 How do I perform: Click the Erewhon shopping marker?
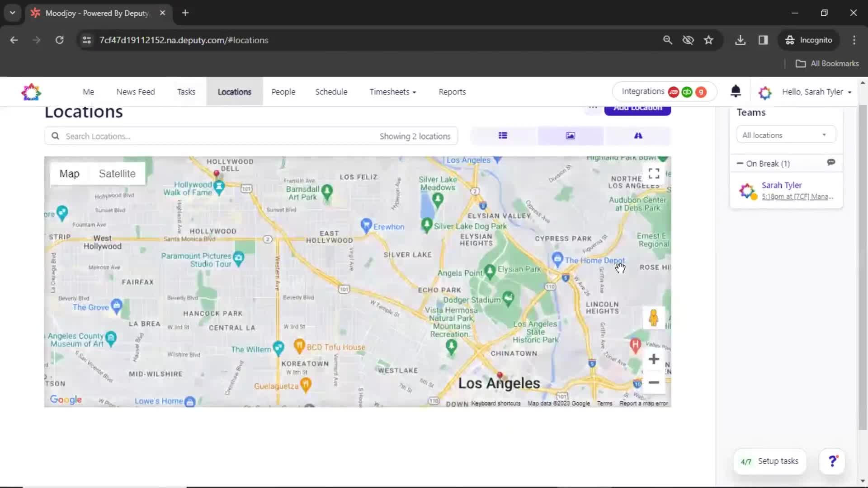tap(366, 225)
